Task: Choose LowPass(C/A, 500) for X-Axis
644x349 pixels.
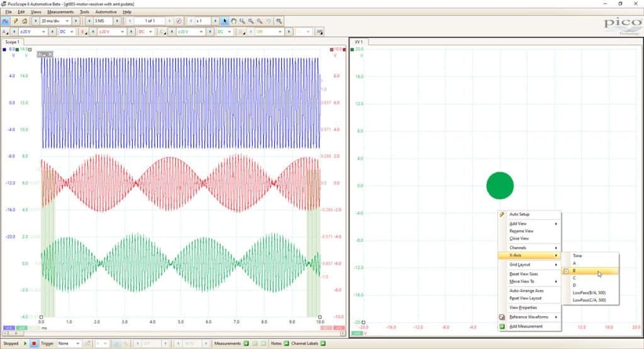Action: click(x=590, y=300)
